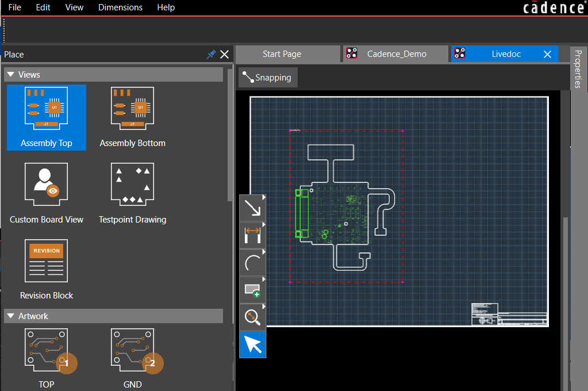The height and width of the screenshot is (391, 588).
Task: Select the green connector component on board
Action: click(x=302, y=213)
